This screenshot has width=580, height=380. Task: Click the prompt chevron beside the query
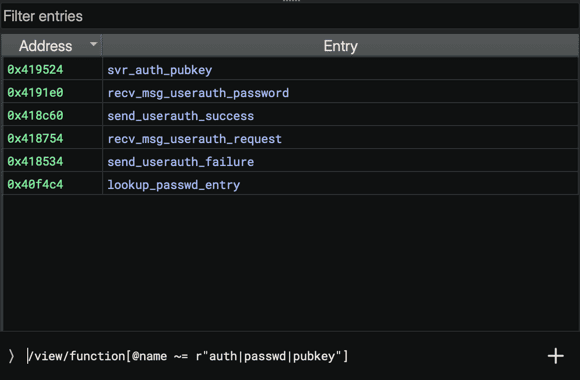click(x=11, y=356)
